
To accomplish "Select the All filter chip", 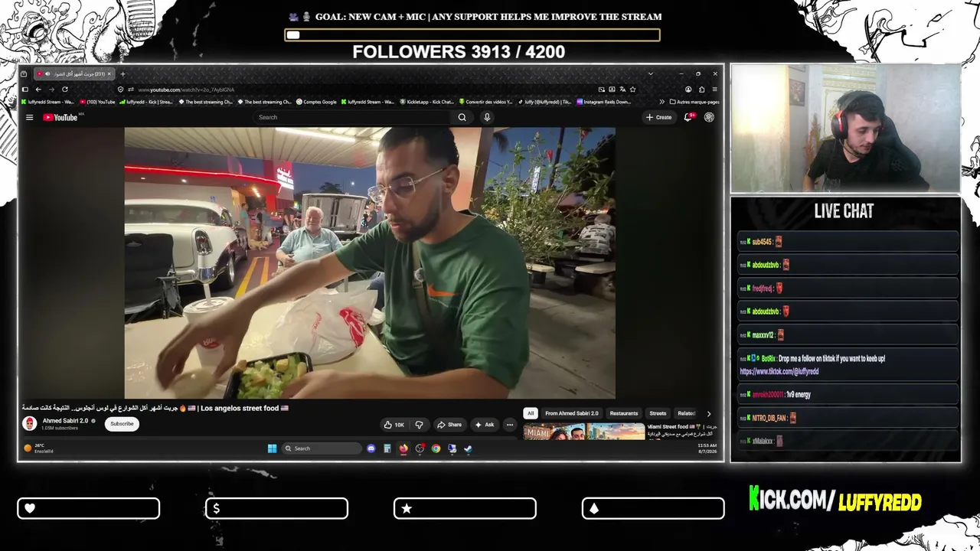I will (x=531, y=413).
